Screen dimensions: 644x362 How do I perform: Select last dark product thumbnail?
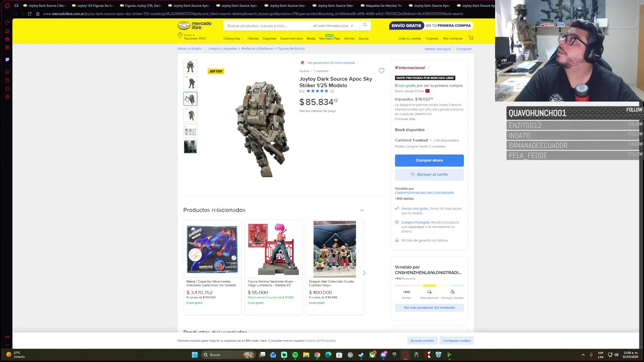pyautogui.click(x=190, y=147)
